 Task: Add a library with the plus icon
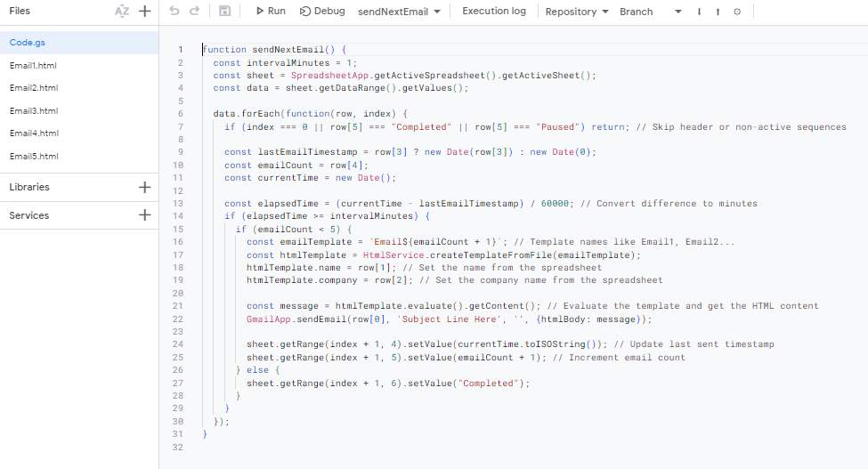145,187
